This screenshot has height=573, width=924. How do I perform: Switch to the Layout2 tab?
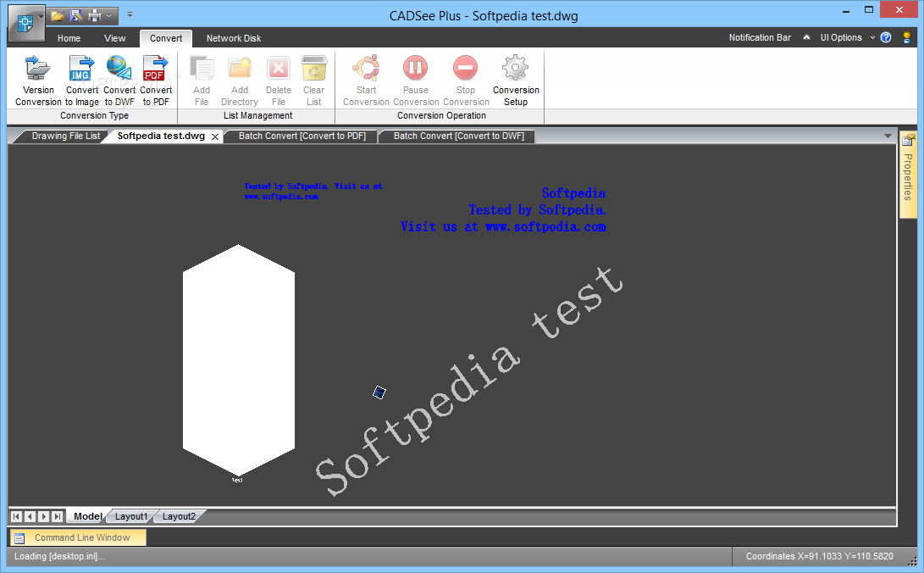click(179, 516)
